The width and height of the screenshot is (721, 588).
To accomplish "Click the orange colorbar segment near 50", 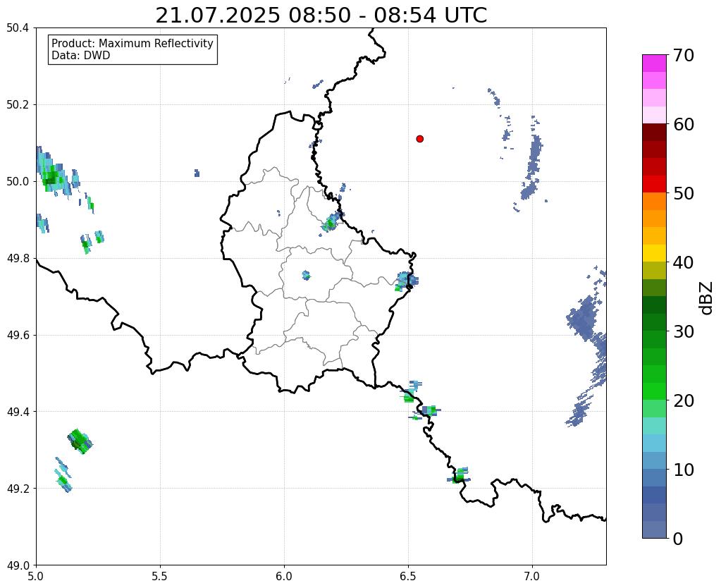I will (654, 202).
